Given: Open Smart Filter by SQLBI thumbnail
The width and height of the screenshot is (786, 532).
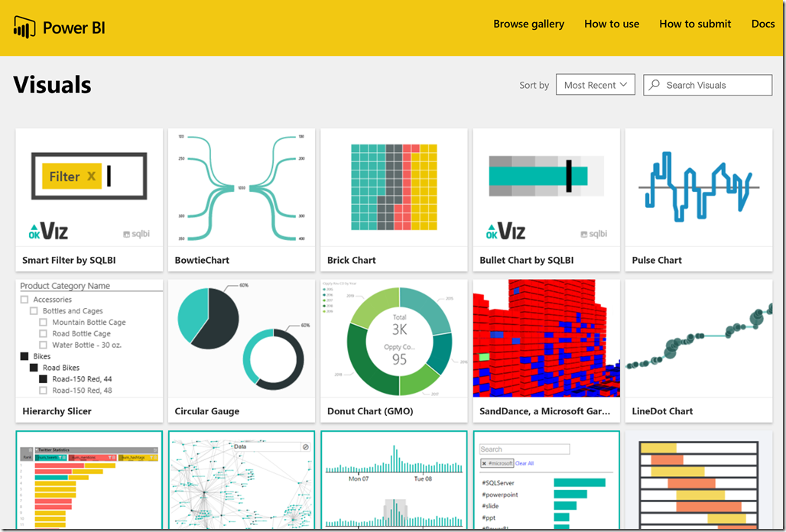Looking at the screenshot, I should pos(89,187).
